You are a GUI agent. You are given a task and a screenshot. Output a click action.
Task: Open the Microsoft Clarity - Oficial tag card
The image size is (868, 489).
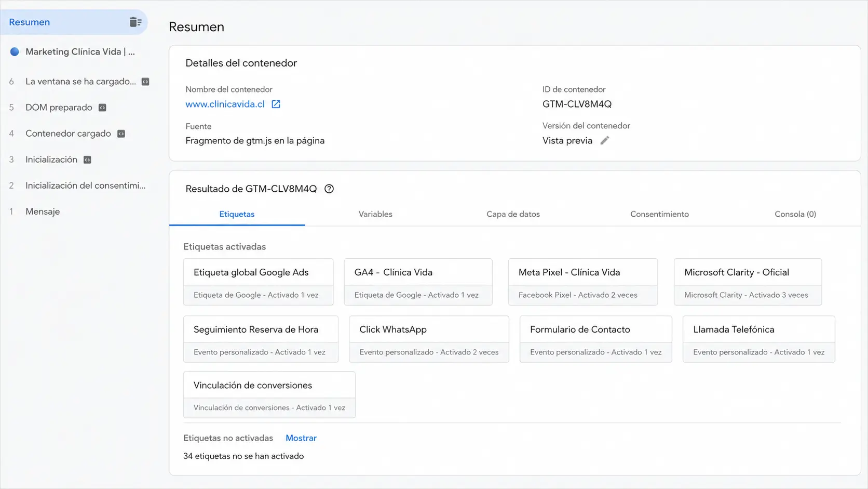click(748, 282)
